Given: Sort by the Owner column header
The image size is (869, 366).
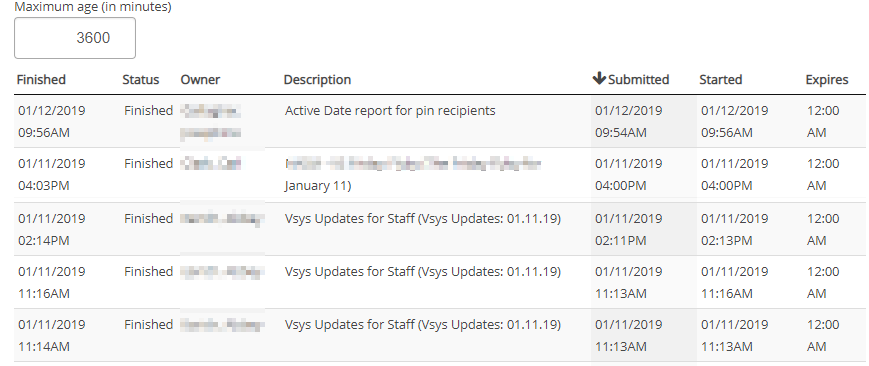Looking at the screenshot, I should tap(200, 79).
